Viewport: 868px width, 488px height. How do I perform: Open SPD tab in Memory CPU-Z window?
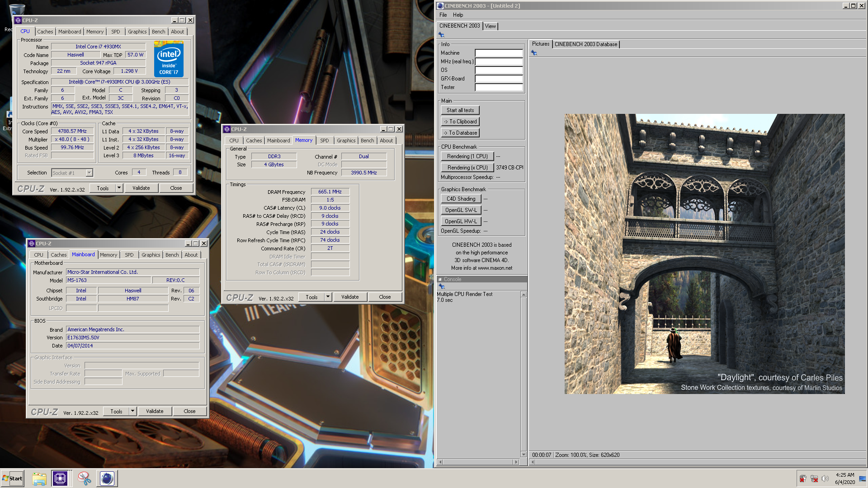325,141
